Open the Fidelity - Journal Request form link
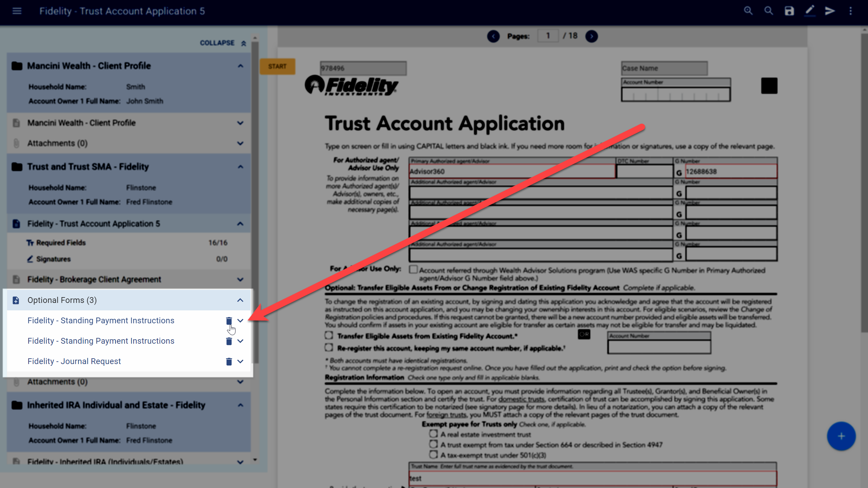This screenshot has width=868, height=488. [x=74, y=361]
